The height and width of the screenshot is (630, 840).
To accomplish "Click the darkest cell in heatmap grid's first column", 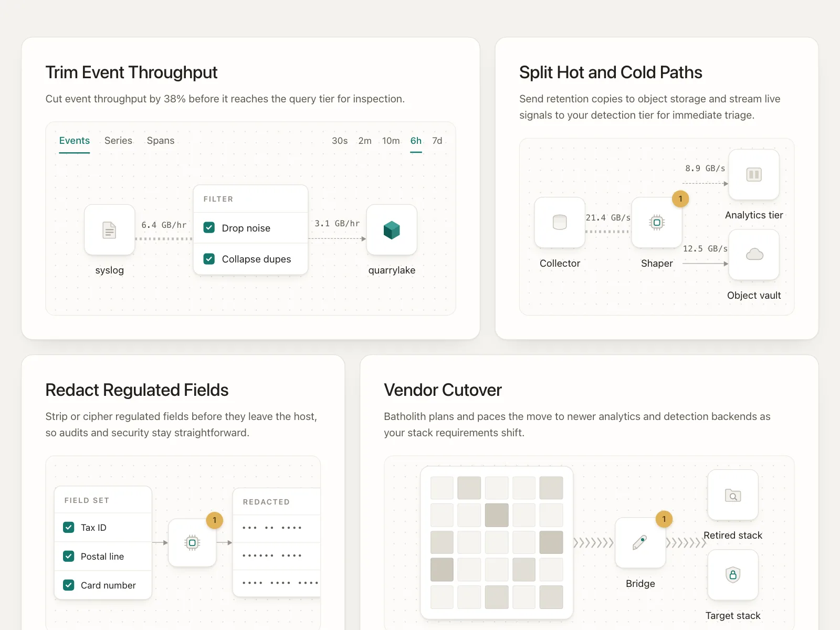I will coord(442,570).
